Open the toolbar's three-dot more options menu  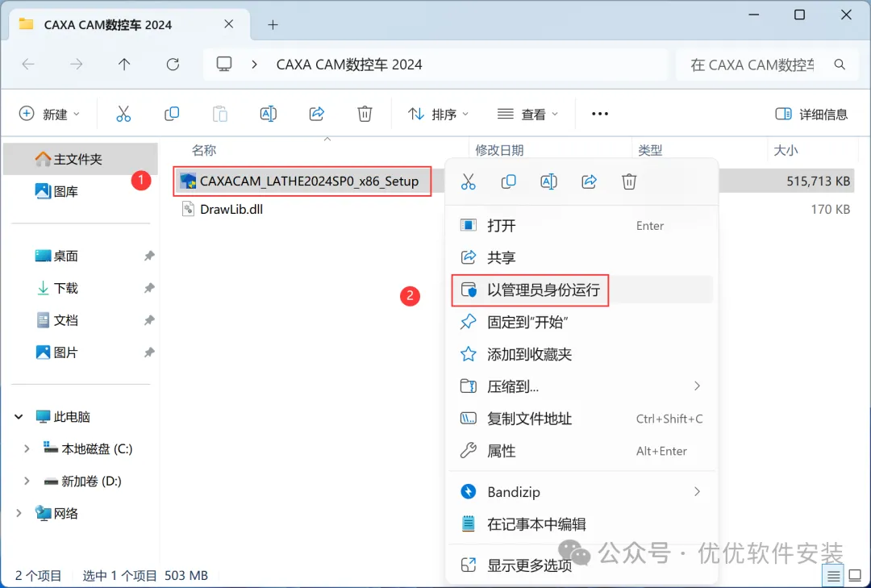click(x=600, y=114)
